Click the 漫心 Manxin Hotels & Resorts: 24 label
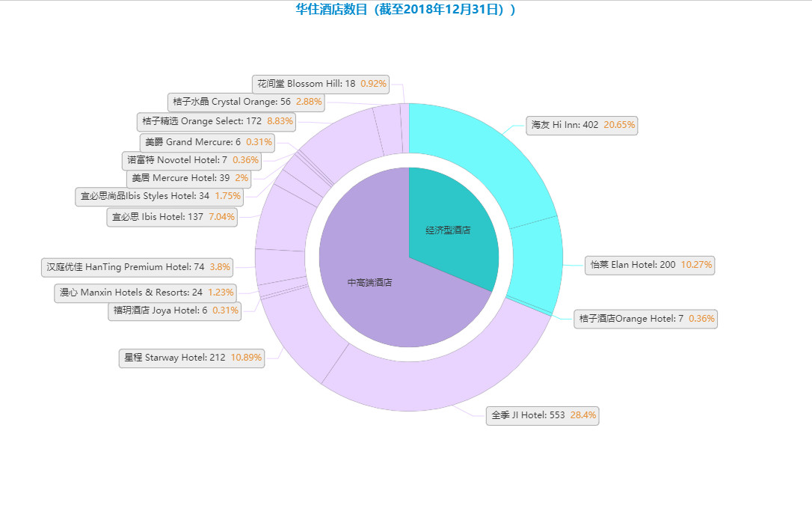Screen dimensions: 812x511 tap(146, 293)
